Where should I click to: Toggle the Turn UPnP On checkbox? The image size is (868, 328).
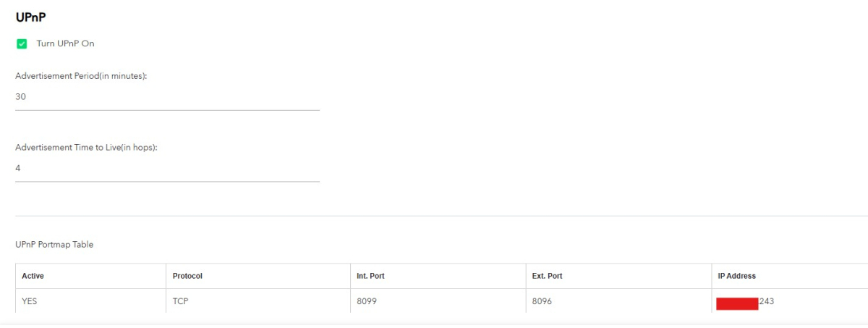click(x=22, y=44)
